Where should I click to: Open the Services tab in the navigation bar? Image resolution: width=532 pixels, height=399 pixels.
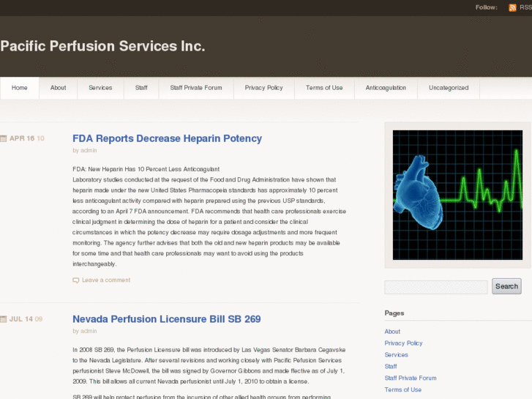pyautogui.click(x=100, y=88)
